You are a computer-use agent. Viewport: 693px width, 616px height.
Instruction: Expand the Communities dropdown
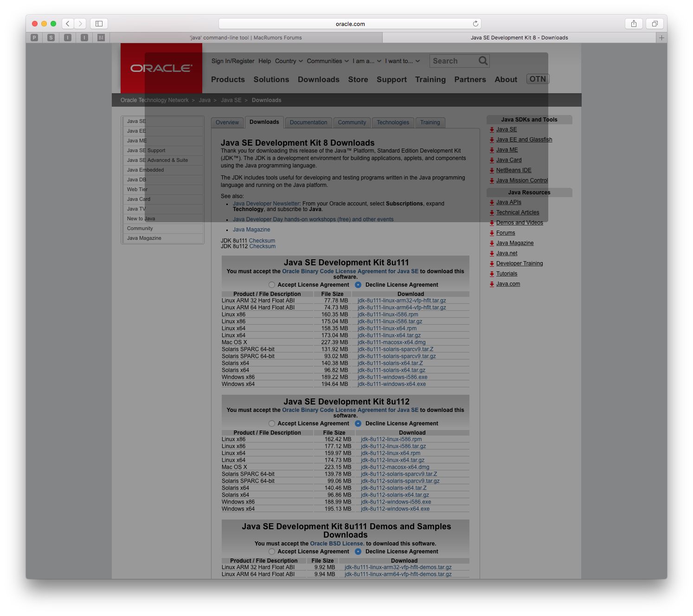pyautogui.click(x=328, y=61)
